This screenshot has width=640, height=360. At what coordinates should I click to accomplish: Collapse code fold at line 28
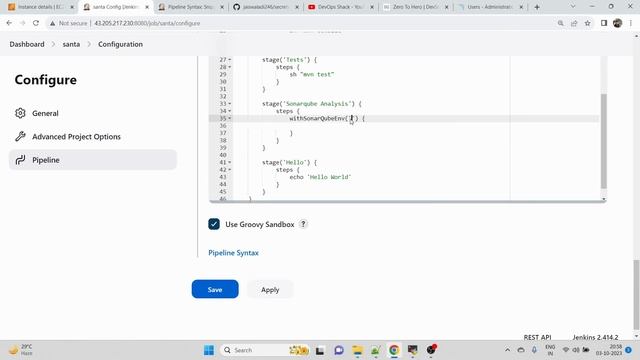(230, 67)
